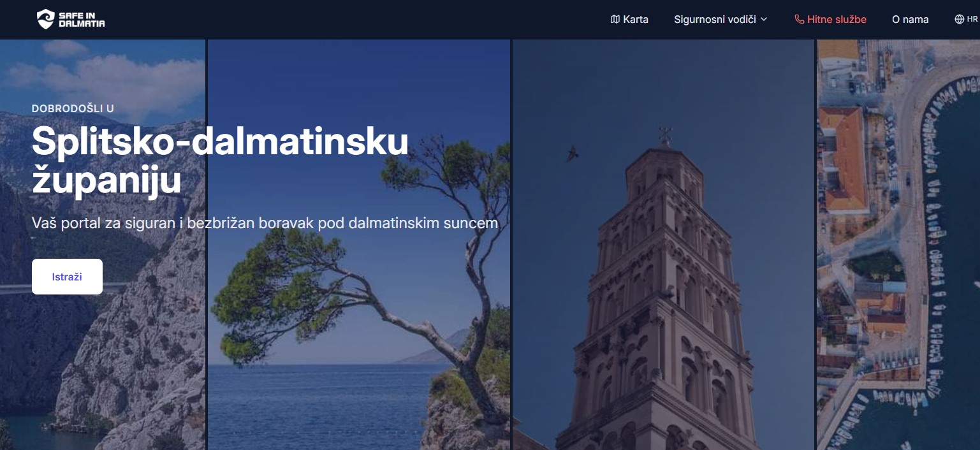
Task: Click the globe language icon
Action: click(959, 19)
